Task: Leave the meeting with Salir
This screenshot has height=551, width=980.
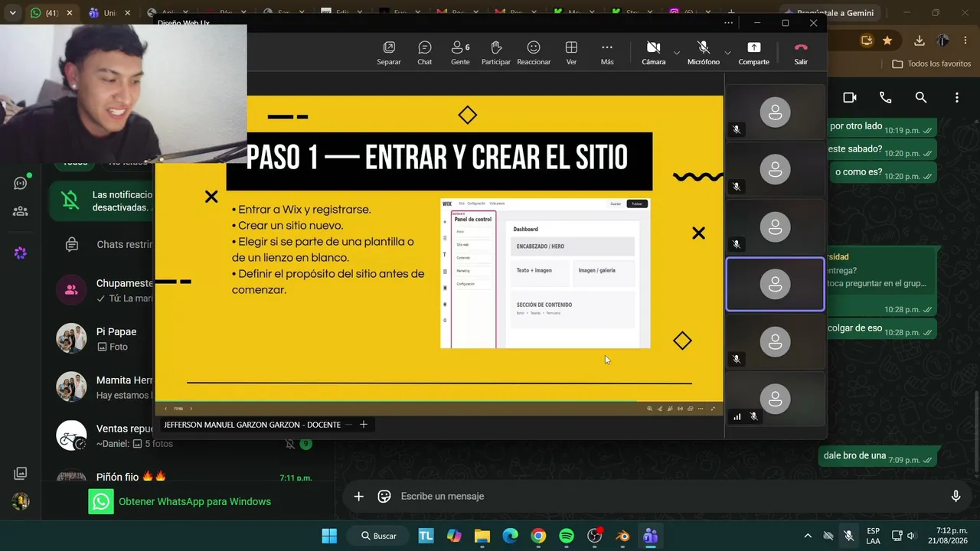Action: pyautogui.click(x=801, y=53)
